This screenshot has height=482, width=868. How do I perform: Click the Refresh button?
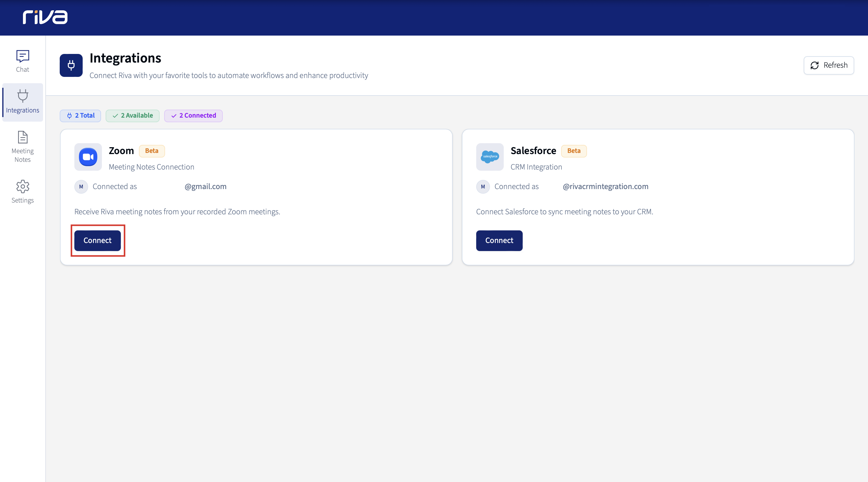[829, 65]
